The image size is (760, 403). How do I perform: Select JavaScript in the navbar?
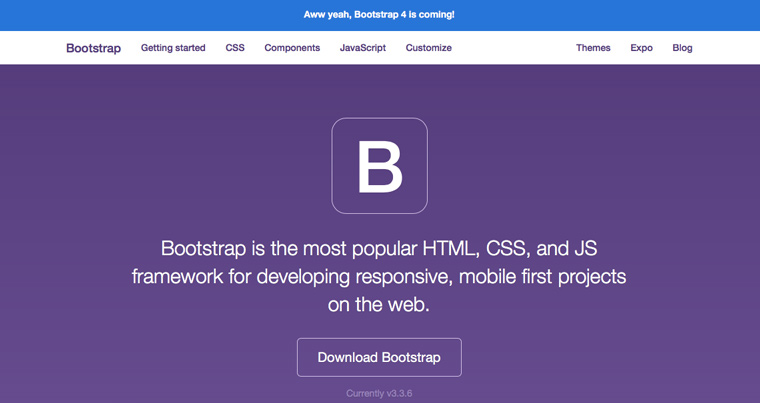click(363, 48)
